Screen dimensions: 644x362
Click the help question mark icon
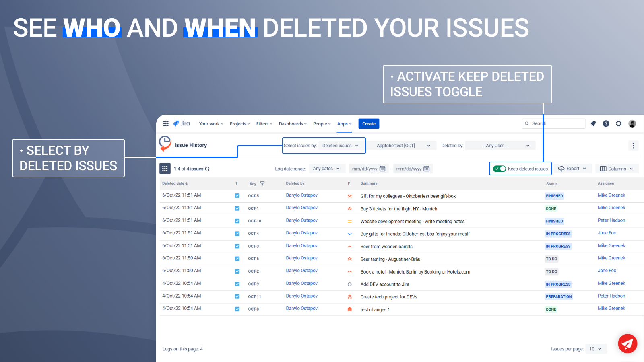[606, 123]
